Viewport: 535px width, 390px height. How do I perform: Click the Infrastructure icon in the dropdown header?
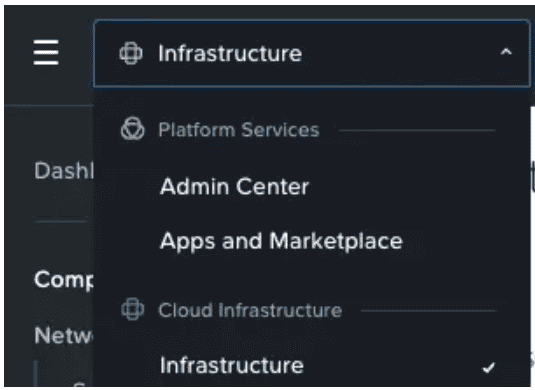(x=131, y=53)
